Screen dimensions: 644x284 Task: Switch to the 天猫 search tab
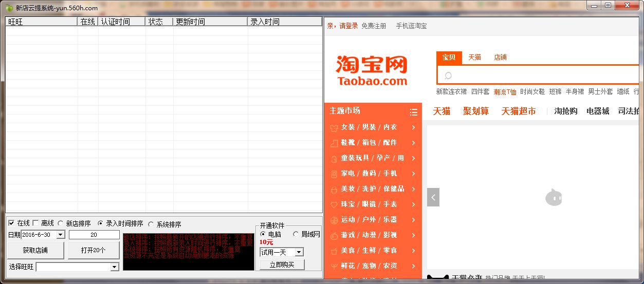tap(474, 58)
